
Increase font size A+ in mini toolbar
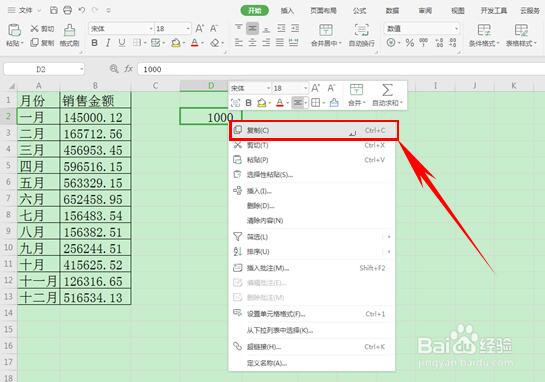pyautogui.click(x=316, y=88)
